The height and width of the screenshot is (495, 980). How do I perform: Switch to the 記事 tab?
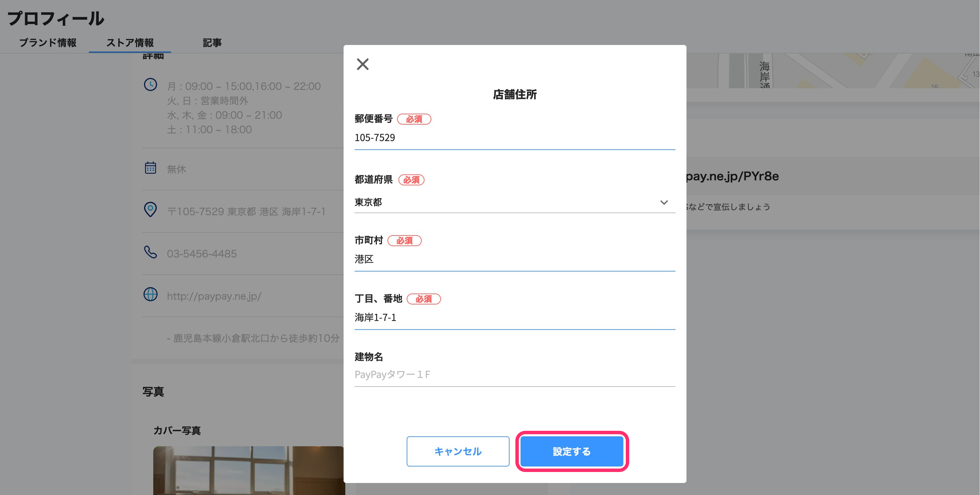tap(212, 43)
